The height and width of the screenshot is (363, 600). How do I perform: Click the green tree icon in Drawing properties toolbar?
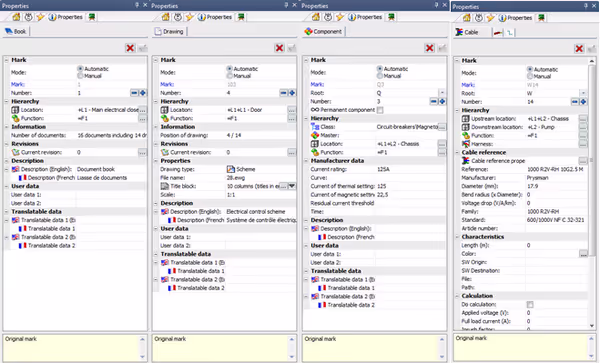[241, 17]
